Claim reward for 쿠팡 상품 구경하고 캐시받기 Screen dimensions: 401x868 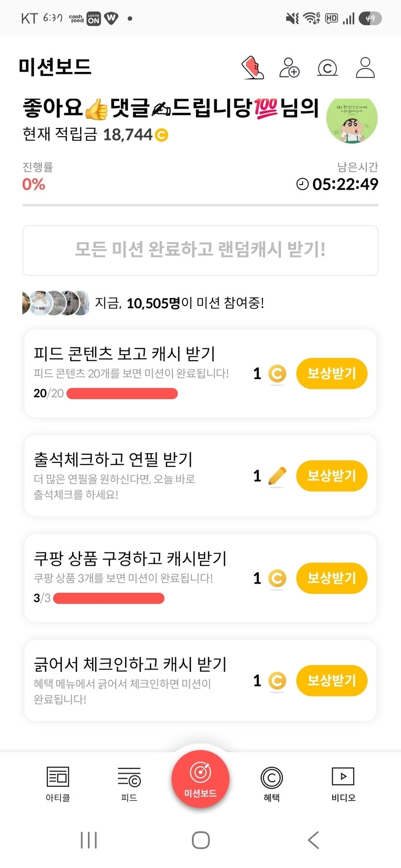[332, 578]
